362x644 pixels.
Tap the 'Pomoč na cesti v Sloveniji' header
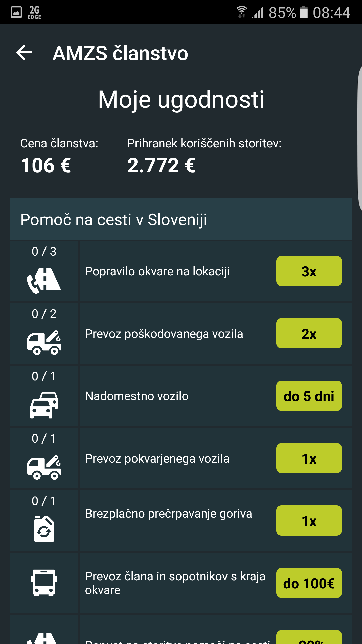(180, 219)
